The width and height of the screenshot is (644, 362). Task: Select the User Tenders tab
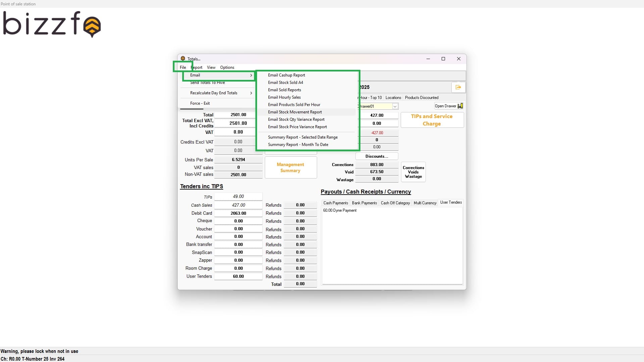[451, 202]
